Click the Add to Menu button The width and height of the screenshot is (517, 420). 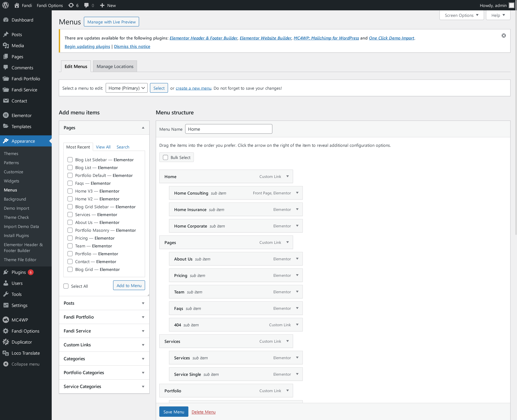click(129, 286)
